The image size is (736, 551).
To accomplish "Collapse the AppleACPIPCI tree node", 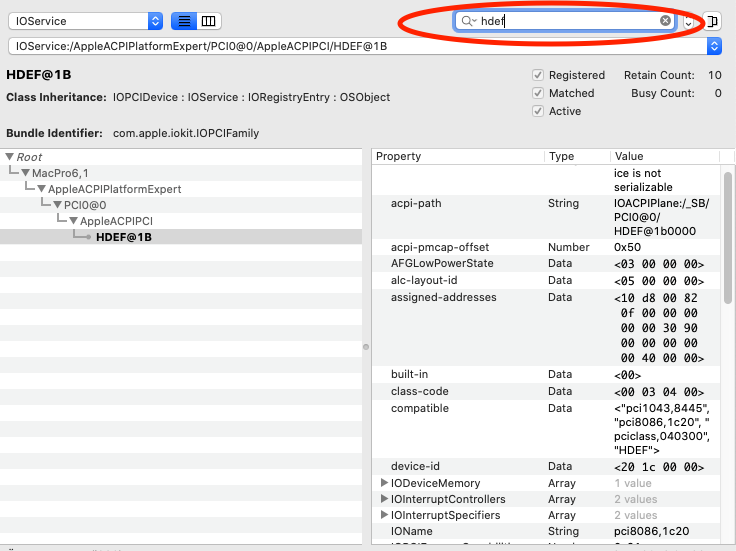I will (74, 221).
